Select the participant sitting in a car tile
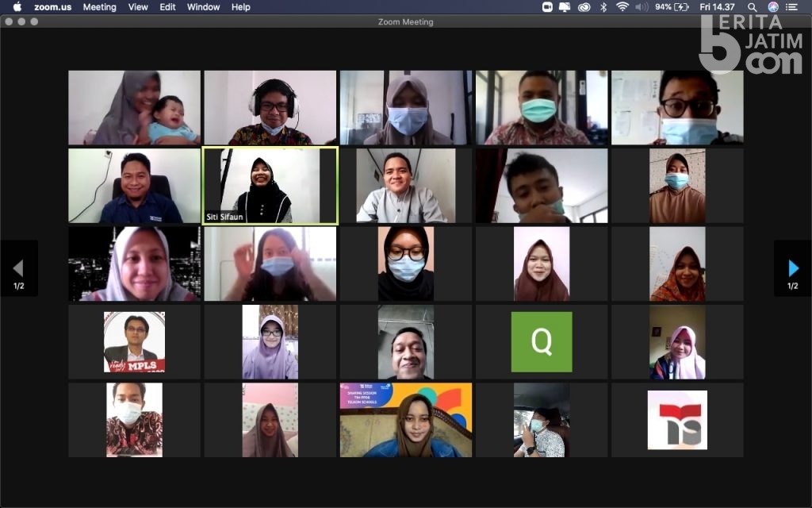The image size is (812, 508). (x=542, y=420)
